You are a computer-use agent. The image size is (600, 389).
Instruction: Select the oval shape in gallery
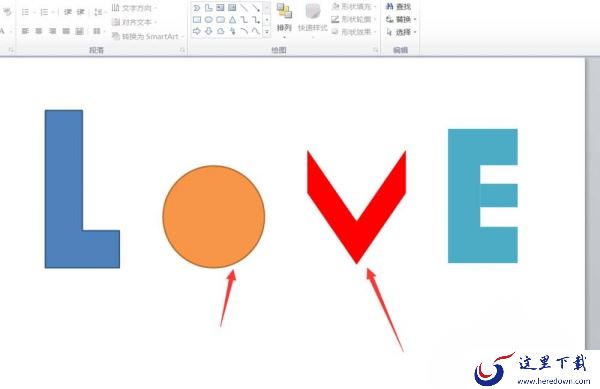pos(209,20)
